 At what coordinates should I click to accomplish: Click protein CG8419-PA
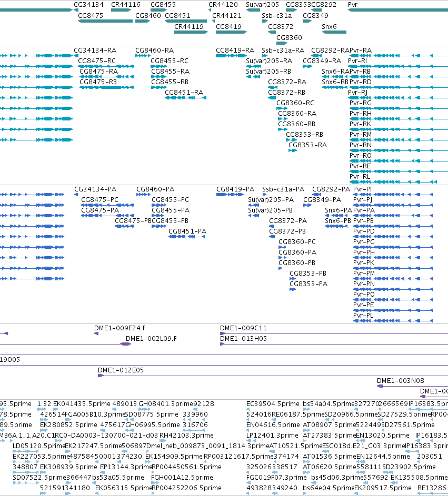pos(235,189)
